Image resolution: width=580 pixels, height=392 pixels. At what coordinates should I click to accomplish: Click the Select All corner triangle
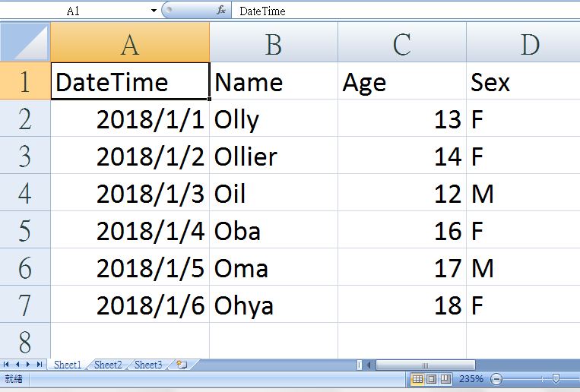point(25,43)
